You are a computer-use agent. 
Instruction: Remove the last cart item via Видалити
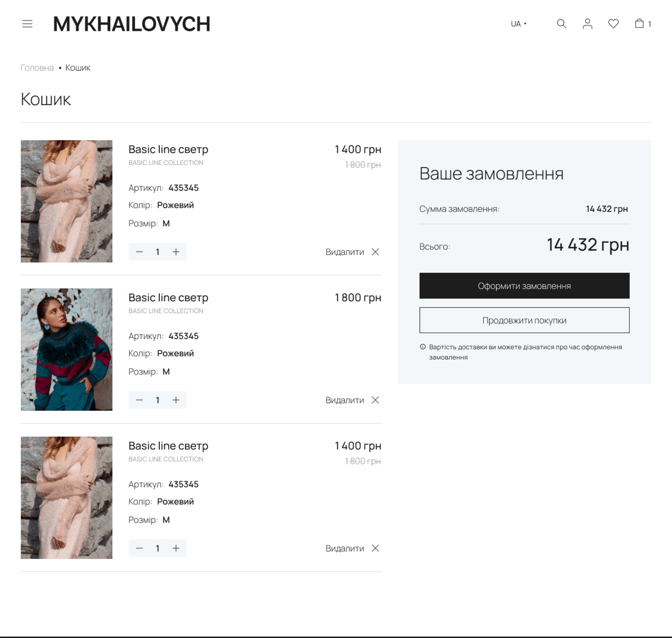point(353,548)
